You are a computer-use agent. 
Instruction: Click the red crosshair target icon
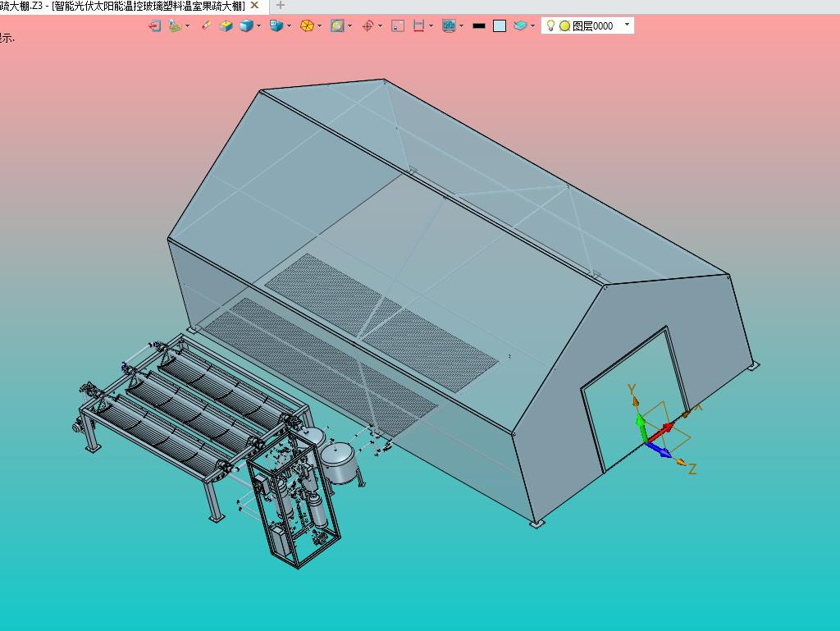pos(367,25)
